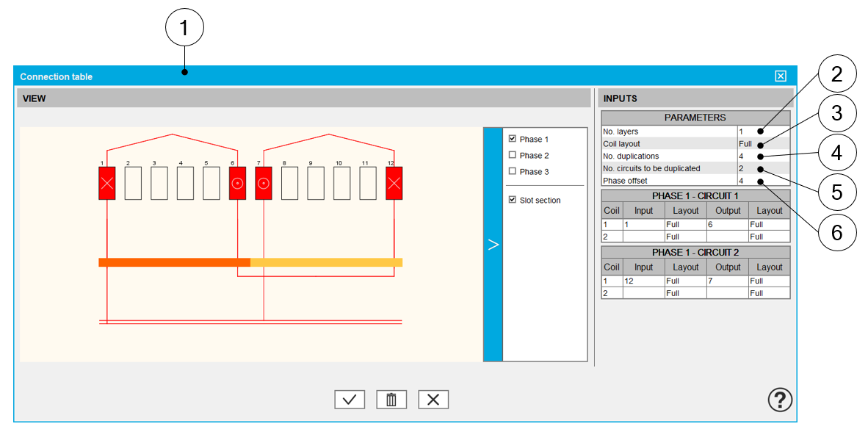Select red crossed slot number 12

[394, 184]
